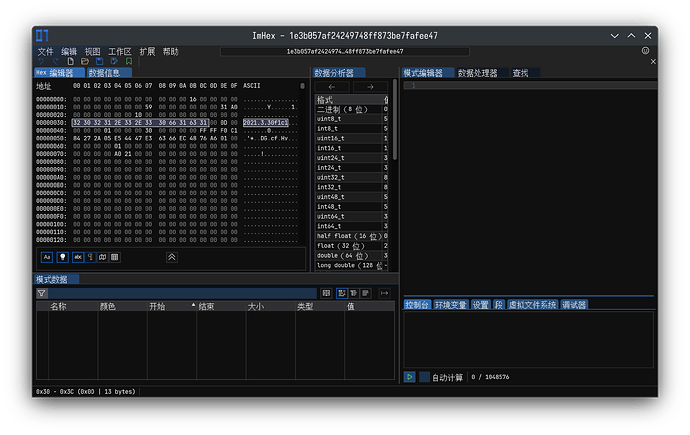The image size is (690, 435).
Task: Switch to the 数据信息 tab
Action: click(x=109, y=73)
